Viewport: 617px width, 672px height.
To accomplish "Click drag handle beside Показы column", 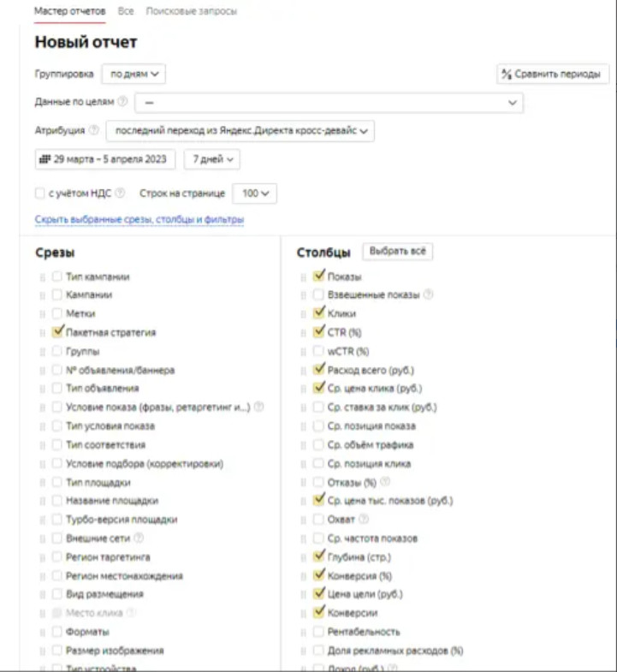I will [302, 277].
